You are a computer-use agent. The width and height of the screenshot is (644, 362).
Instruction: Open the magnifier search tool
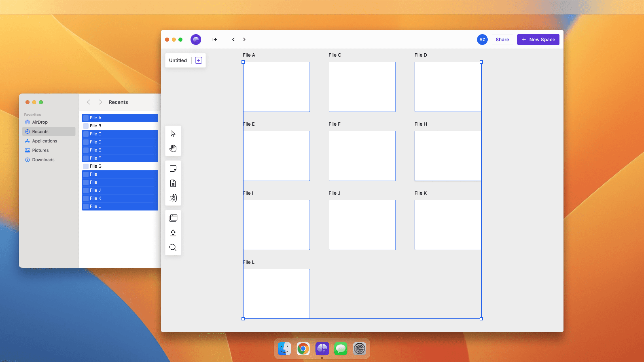point(173,248)
